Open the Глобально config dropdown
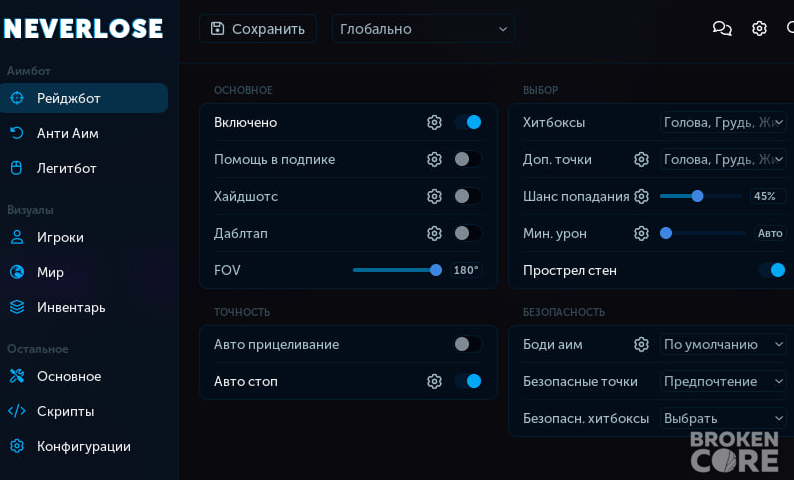Viewport: 794px width, 480px height. pos(423,29)
